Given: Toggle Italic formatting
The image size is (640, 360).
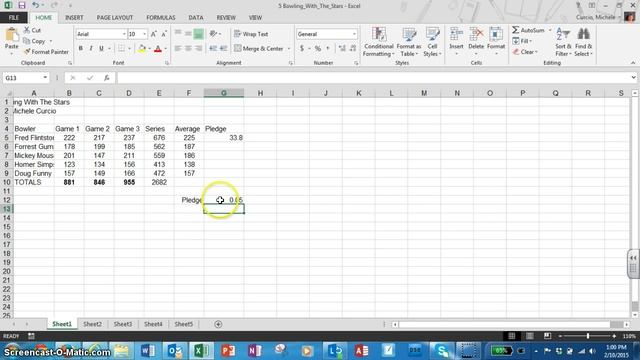Looking at the screenshot, I should coord(91,49).
